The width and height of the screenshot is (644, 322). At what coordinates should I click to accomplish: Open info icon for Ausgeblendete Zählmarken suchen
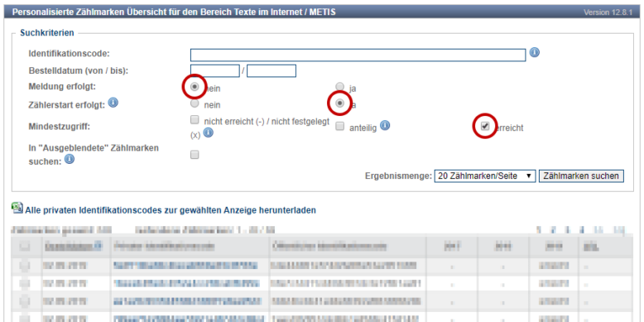click(70, 160)
